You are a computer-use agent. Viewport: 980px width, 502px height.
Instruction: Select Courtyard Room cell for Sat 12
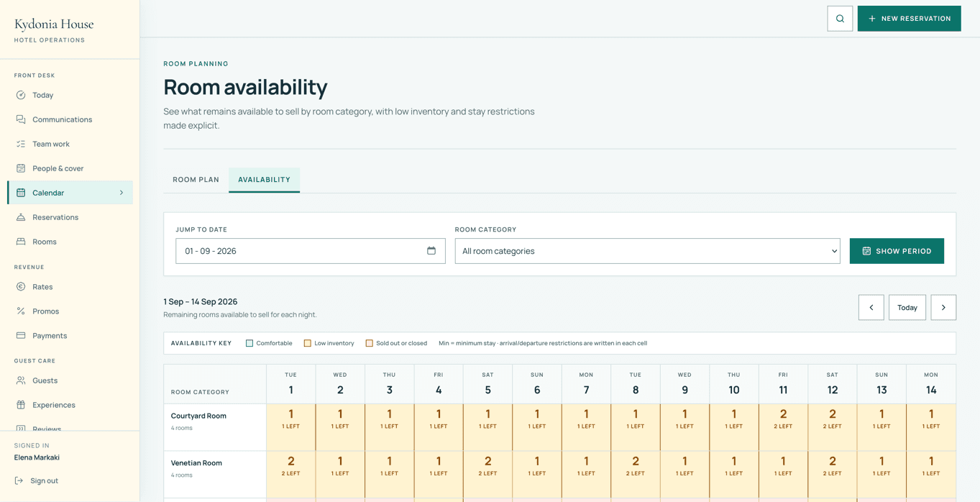[833, 427]
